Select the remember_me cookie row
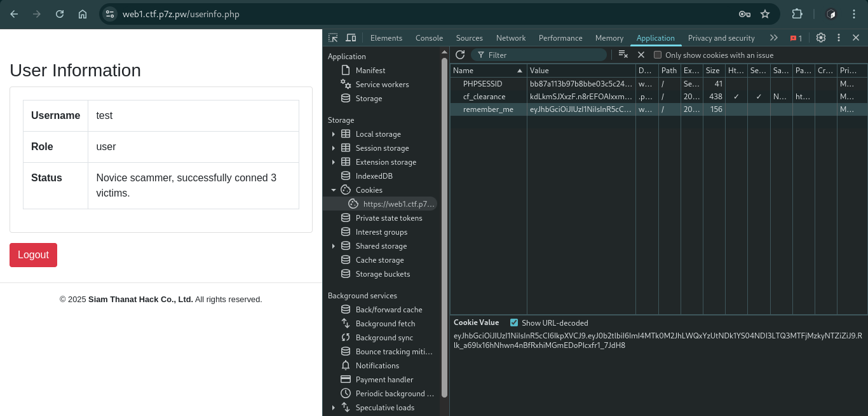Screen dimensions: 868x416 coord(659,109)
